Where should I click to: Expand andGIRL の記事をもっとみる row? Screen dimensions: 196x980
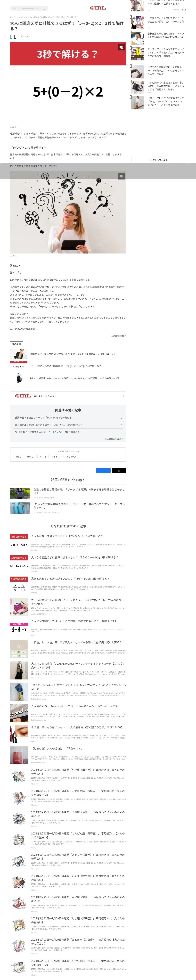(x=68, y=396)
